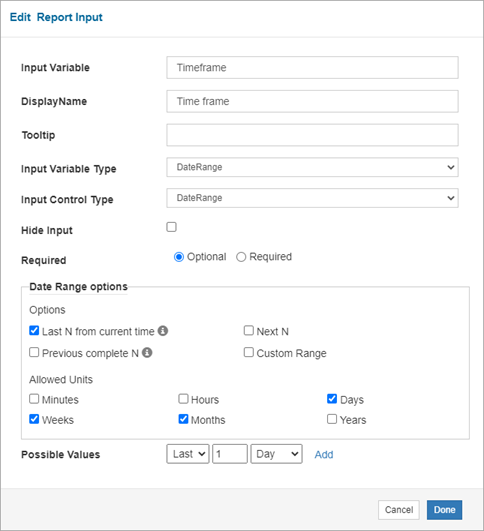
Task: Uncheck Last N from current time option
Action: point(34,331)
